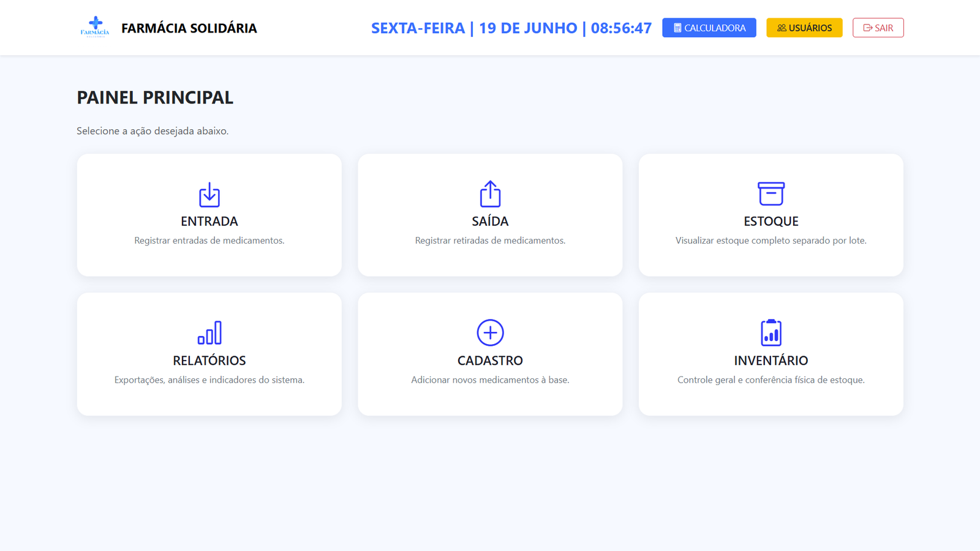Click the calculator icon in the header
The width and height of the screenshot is (980, 551).
pyautogui.click(x=677, y=28)
